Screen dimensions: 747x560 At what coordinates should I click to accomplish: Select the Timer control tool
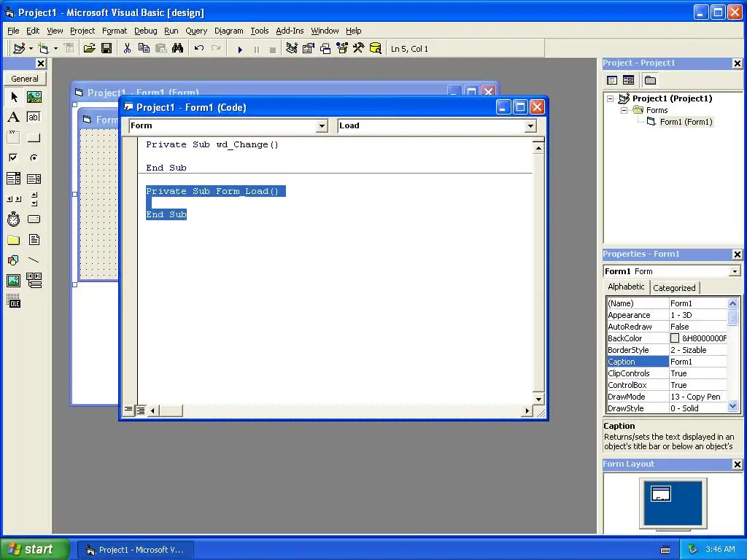point(14,219)
